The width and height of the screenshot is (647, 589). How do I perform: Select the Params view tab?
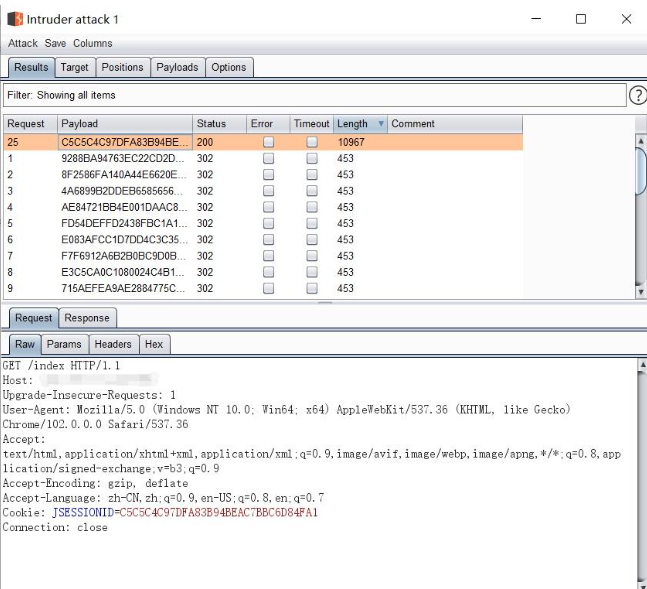[x=64, y=344]
